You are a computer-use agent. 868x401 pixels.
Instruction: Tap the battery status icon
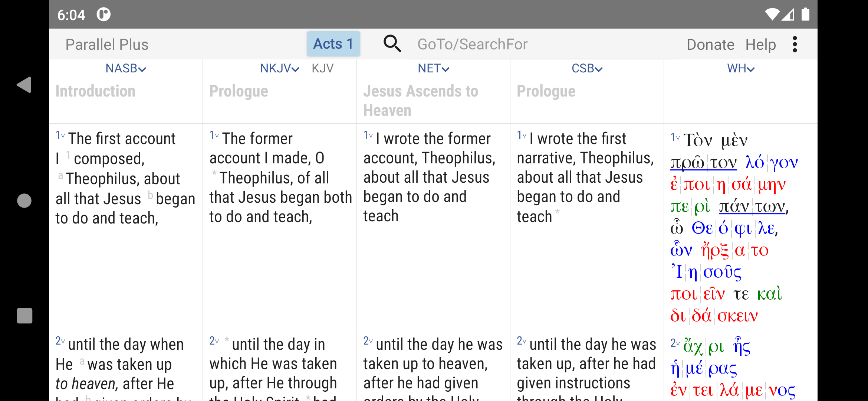coord(805,14)
